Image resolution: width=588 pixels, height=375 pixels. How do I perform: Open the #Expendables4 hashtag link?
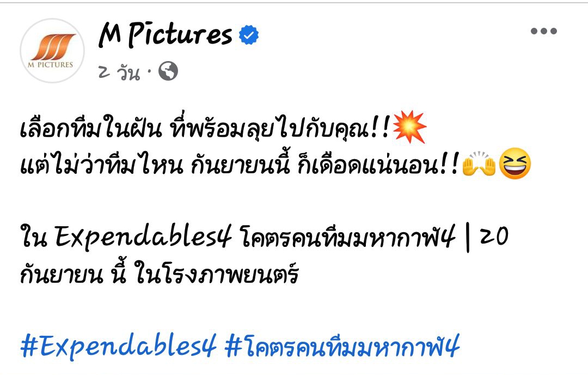point(119,346)
